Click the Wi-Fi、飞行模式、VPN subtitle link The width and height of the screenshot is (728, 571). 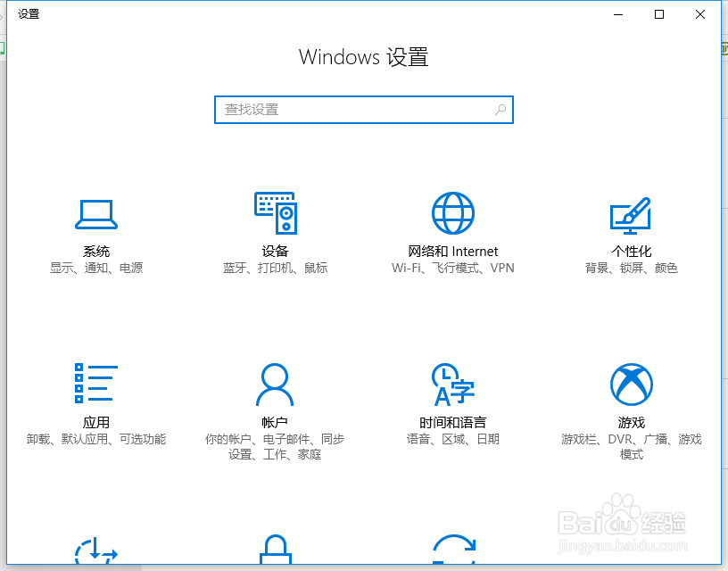pos(453,267)
